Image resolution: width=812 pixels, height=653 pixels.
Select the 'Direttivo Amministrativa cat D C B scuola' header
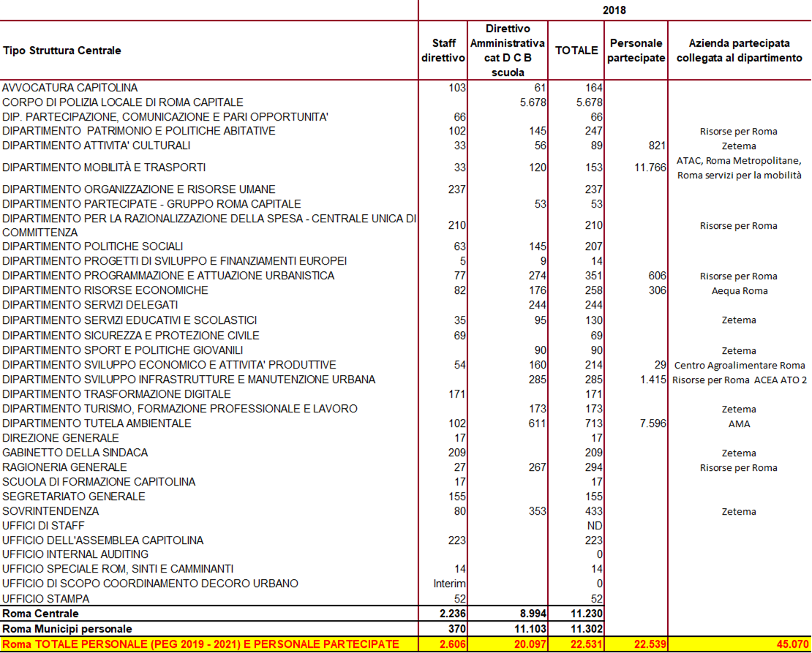tap(508, 50)
